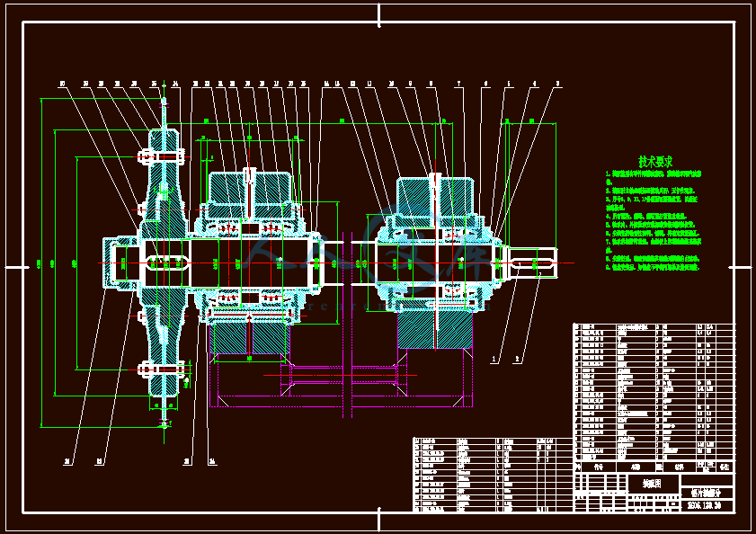Click part balloon number 4 label
This screenshot has width=756, height=534.
coord(534,84)
